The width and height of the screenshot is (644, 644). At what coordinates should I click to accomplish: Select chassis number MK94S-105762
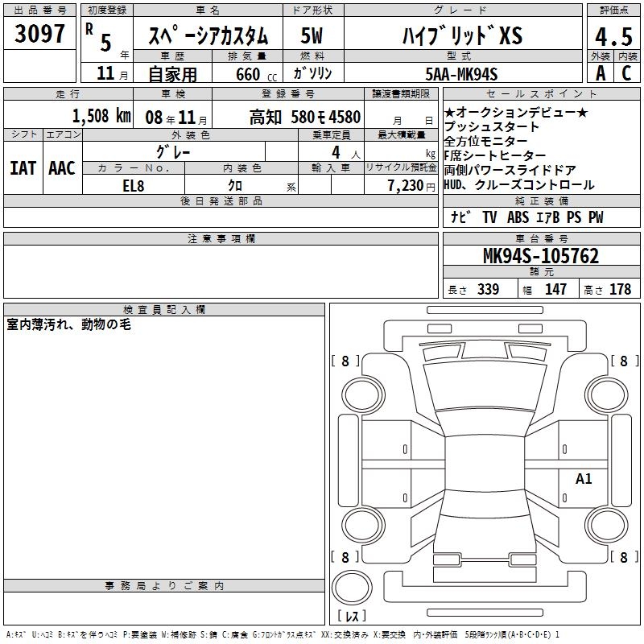[x=541, y=256]
